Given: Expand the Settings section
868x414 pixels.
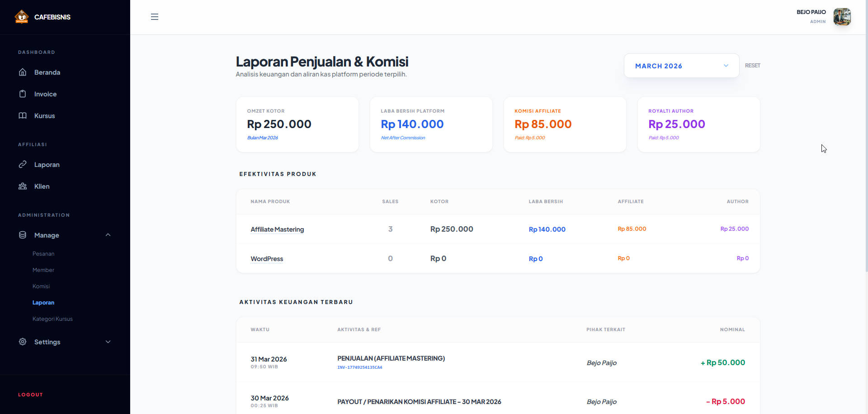Looking at the screenshot, I should pos(108,342).
